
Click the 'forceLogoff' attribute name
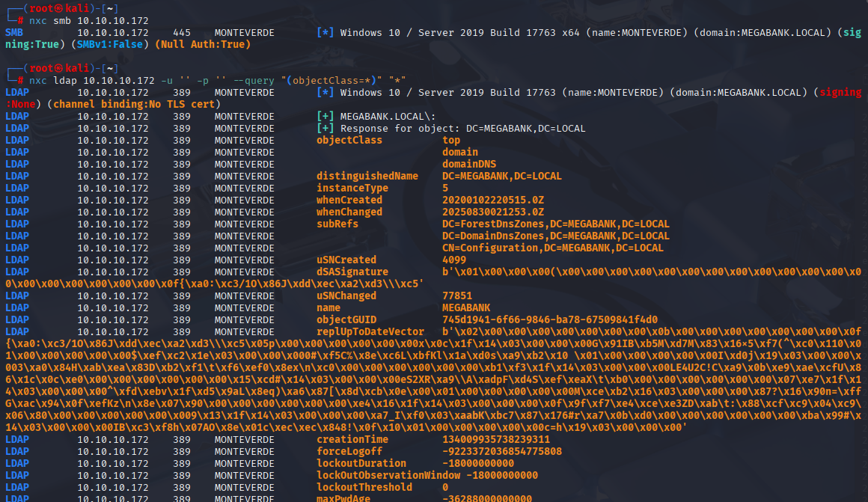pos(349,452)
